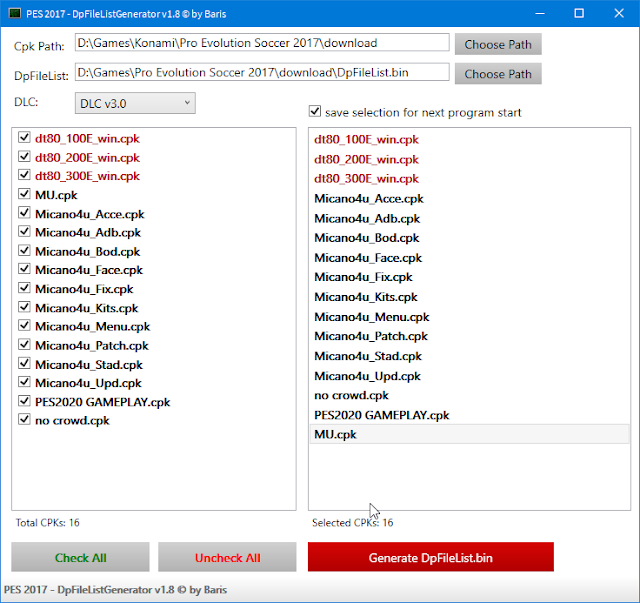Toggle save selection for next program start
The width and height of the screenshot is (640, 603).
(x=315, y=111)
